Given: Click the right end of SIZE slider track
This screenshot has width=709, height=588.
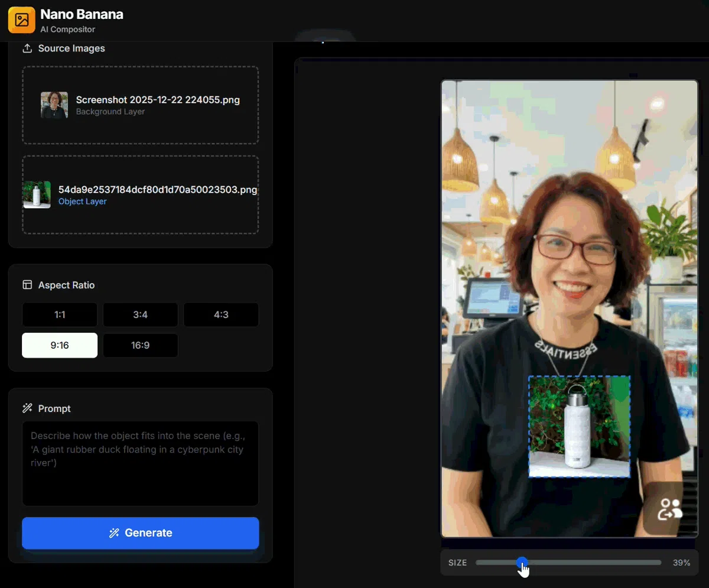Looking at the screenshot, I should pos(659,563).
